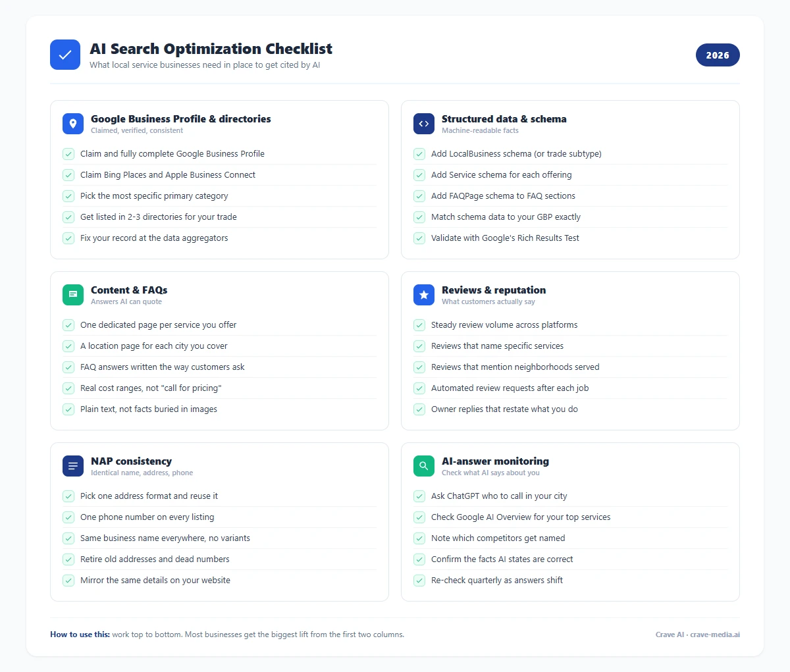
Task: Mark 'Check Google AI Overview for your top services' checkbox
Action: tap(419, 517)
